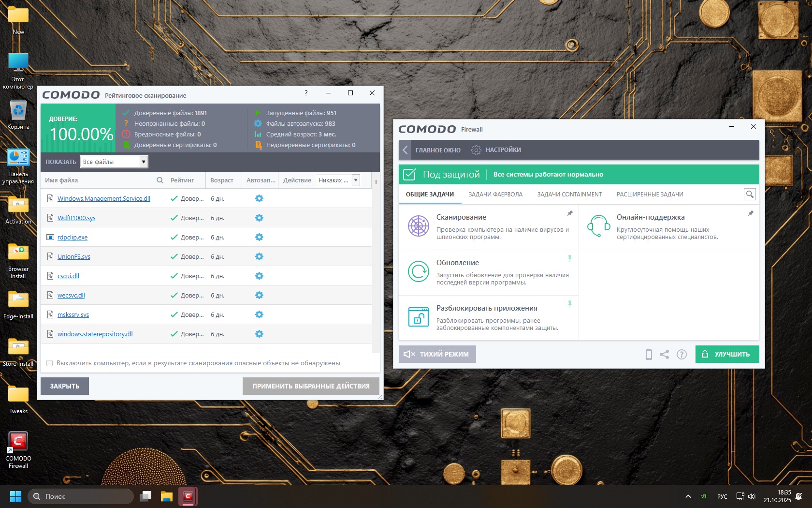The height and width of the screenshot is (508, 812).
Task: Toggle pin on the Сканирование task
Action: [x=570, y=213]
